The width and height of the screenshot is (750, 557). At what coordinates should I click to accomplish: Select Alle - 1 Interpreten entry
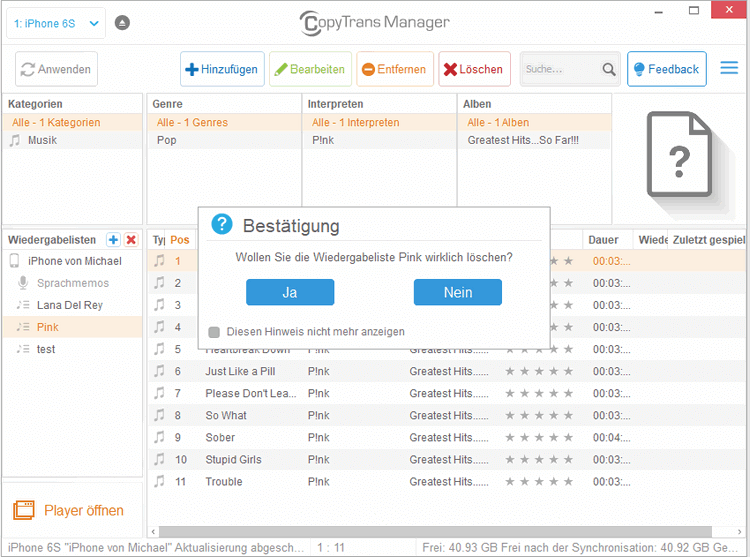(x=379, y=122)
